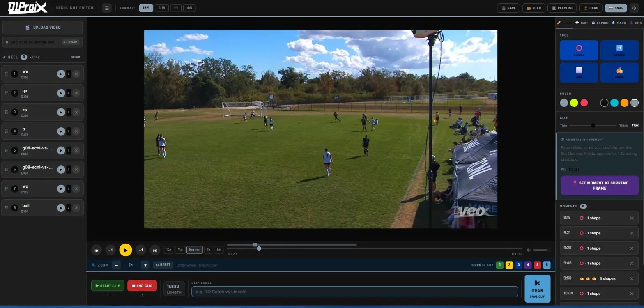
Task: Click drag handle of 'qa' clip
Action: point(7,93)
